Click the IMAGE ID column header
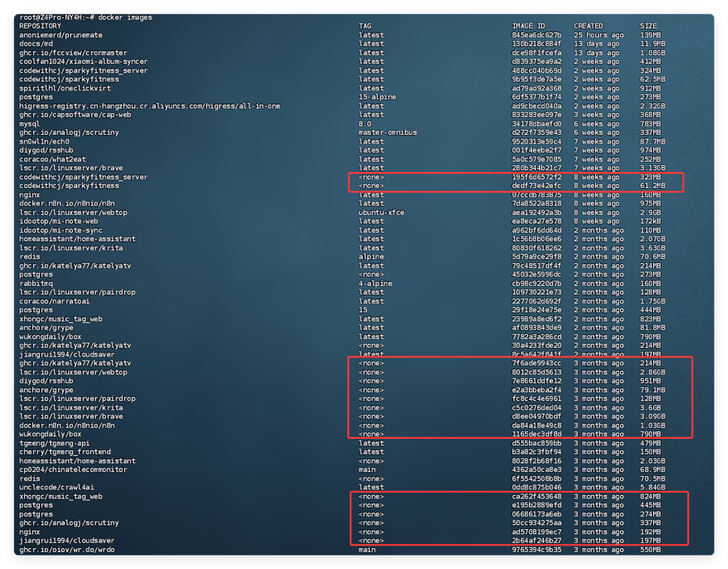728x569 pixels. coord(528,26)
